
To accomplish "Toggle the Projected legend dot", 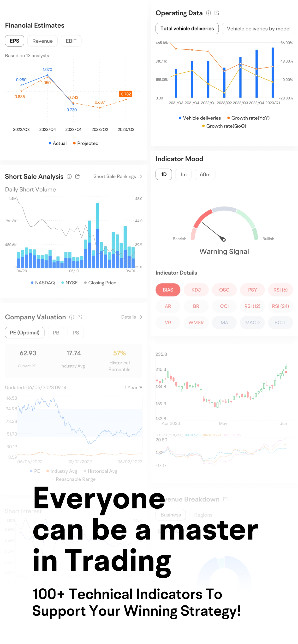I will (74, 143).
